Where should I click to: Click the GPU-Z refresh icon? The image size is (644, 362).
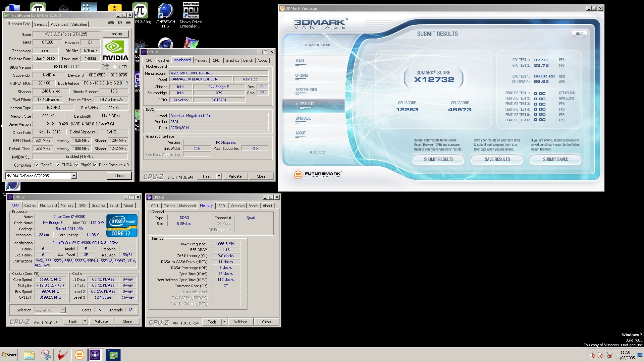120,23
